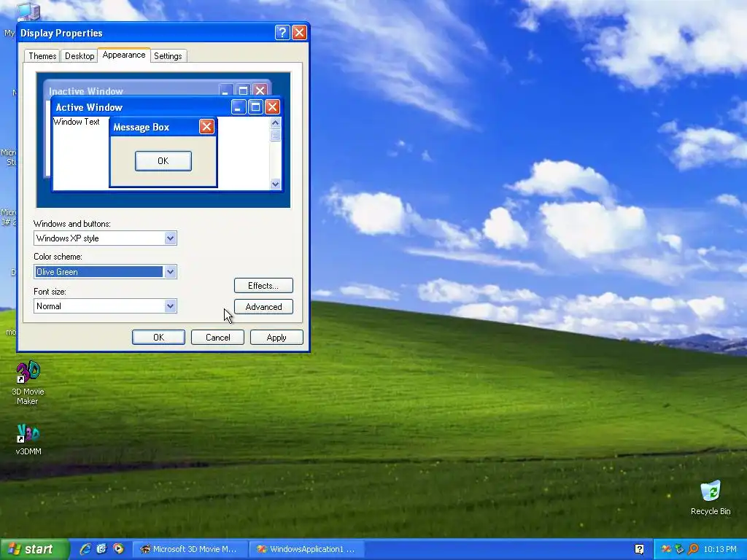
Task: Close the Display Properties dialog
Action: coord(299,32)
